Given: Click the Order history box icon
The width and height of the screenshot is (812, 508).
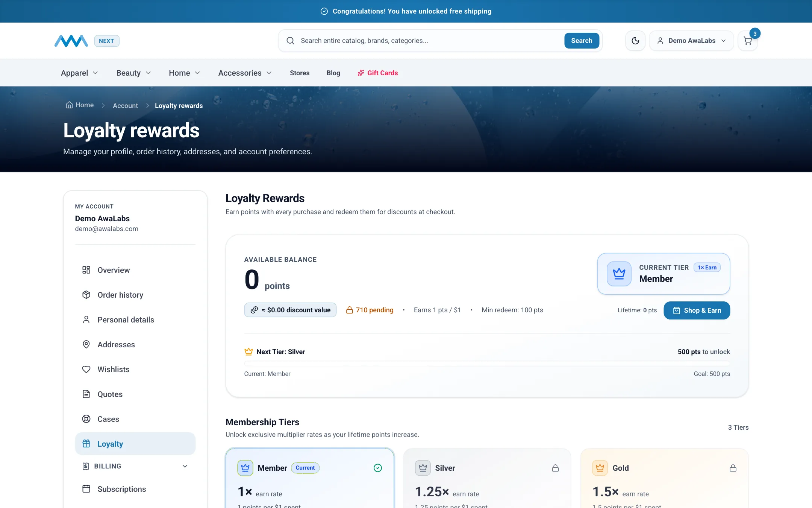Looking at the screenshot, I should click(x=86, y=295).
